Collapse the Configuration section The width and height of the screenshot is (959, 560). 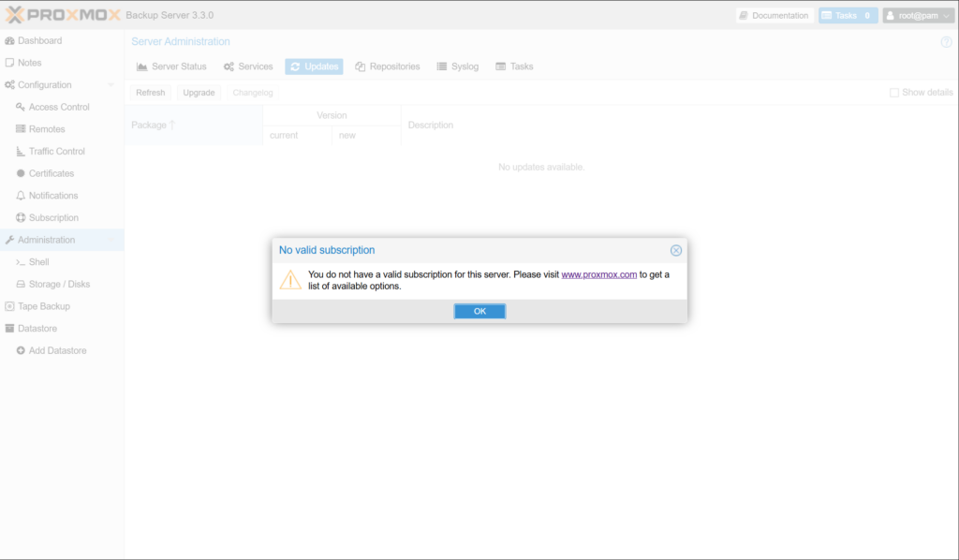click(111, 85)
